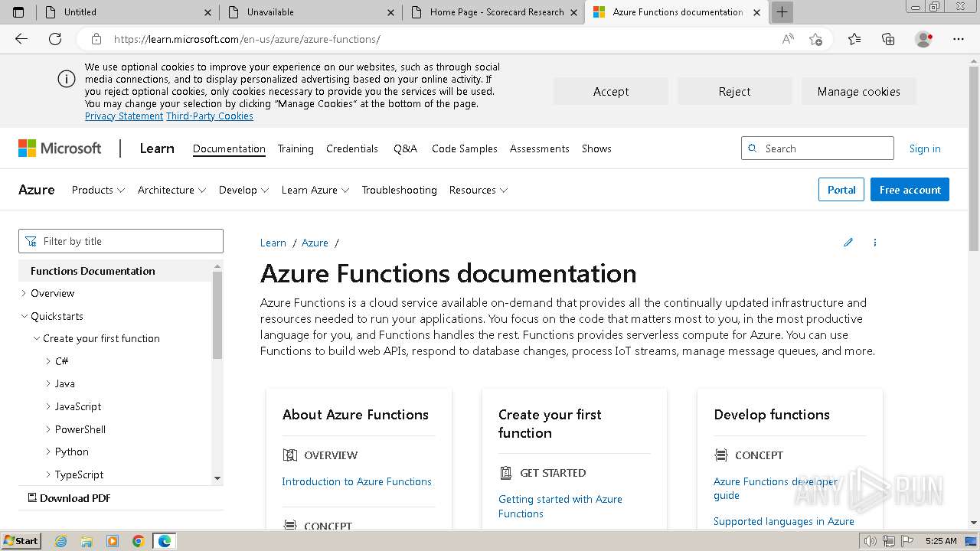Reject optional cookies

734,91
